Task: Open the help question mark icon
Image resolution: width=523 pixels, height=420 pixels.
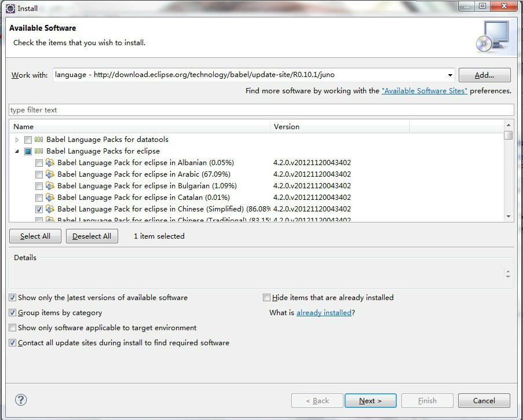Action: coord(21,400)
